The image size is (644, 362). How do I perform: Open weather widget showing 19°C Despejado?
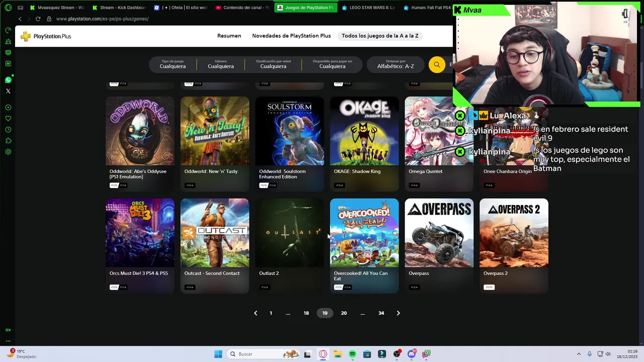coord(21,354)
